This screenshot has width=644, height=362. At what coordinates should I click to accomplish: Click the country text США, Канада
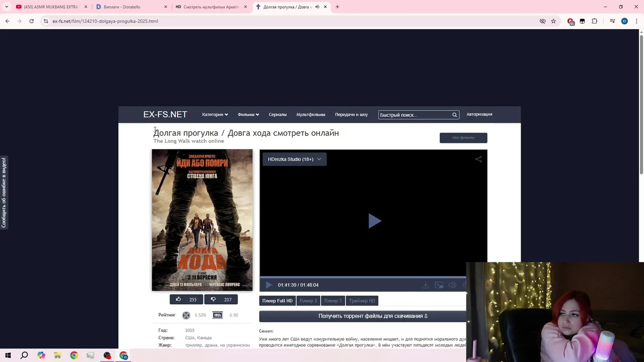point(198,338)
